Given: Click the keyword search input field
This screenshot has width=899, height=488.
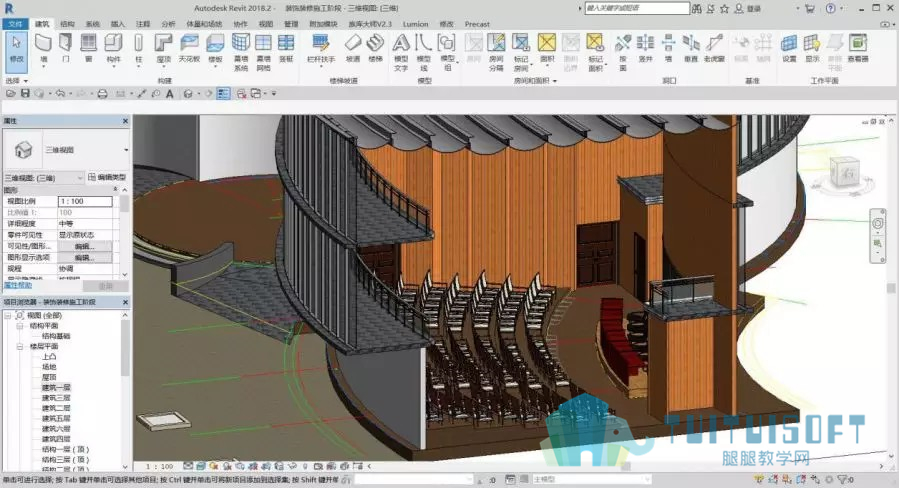Looking at the screenshot, I should (x=636, y=8).
